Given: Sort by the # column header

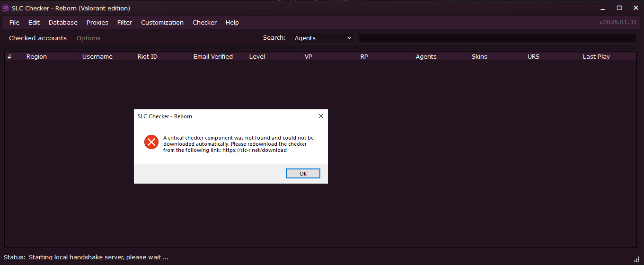Looking at the screenshot, I should (14, 56).
